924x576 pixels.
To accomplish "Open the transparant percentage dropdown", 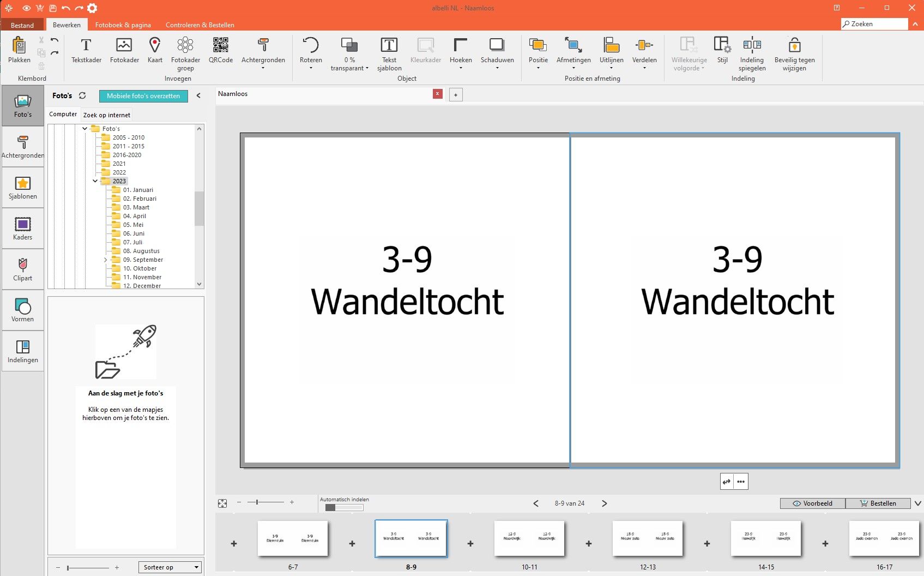I will click(349, 53).
